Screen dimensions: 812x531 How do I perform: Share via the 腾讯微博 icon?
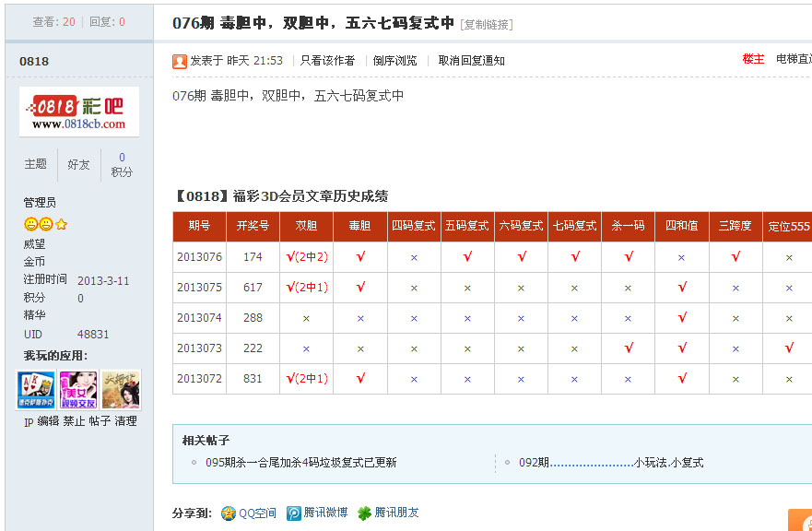tap(293, 514)
